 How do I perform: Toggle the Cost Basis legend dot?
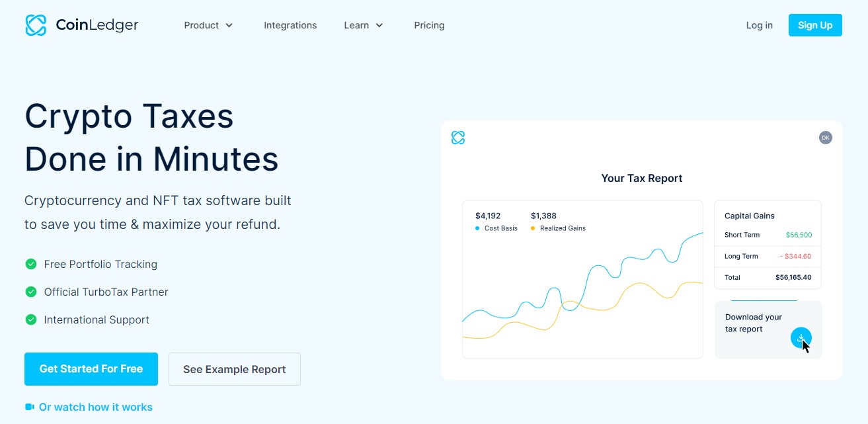coord(477,228)
